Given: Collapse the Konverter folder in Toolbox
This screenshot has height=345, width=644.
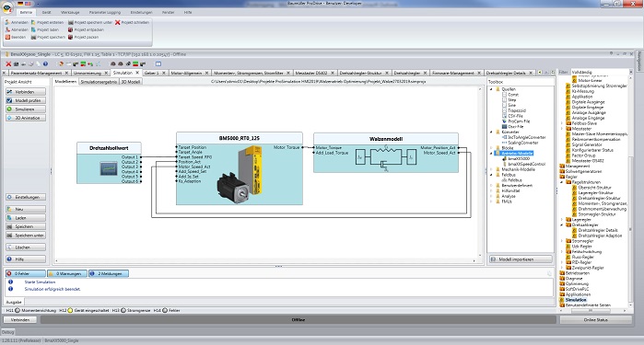Looking at the screenshot, I should 491,132.
